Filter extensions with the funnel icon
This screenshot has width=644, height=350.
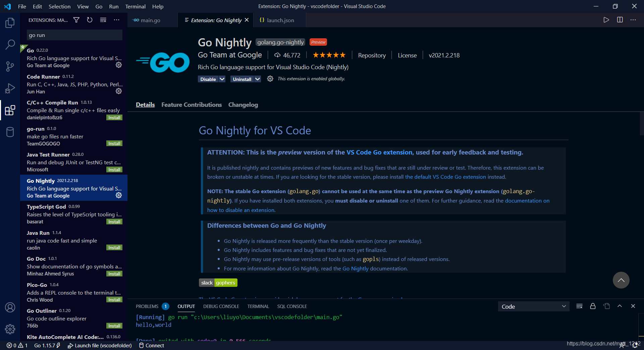pos(76,20)
